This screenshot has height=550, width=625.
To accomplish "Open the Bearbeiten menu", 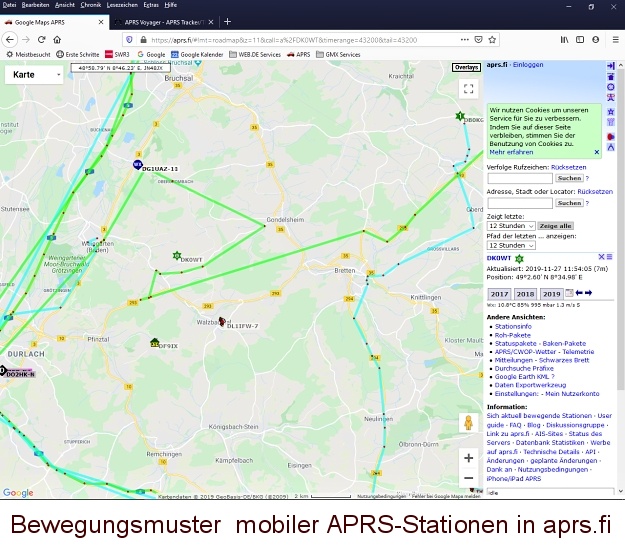I will coord(35,5).
